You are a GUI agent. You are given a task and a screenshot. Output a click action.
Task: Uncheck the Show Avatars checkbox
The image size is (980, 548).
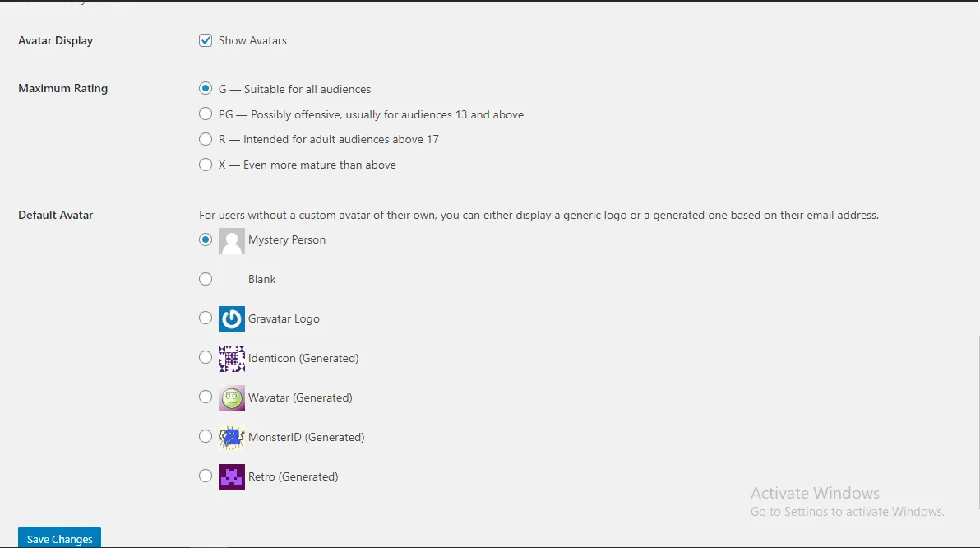(x=206, y=40)
